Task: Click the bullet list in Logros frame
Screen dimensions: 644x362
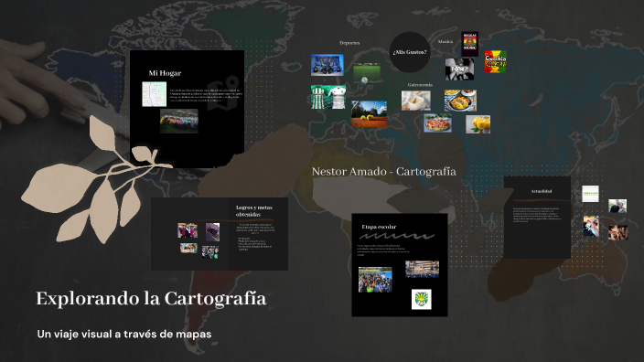Action: pos(255,244)
